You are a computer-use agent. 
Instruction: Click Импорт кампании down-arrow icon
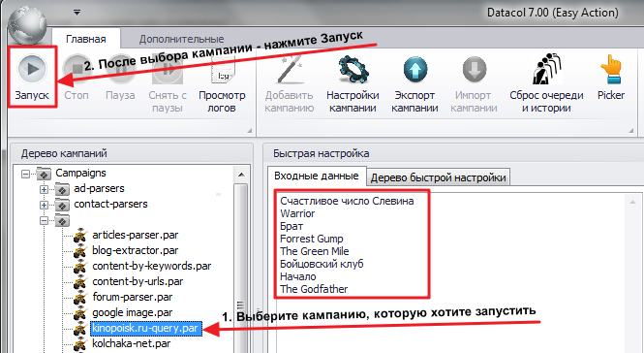coord(475,69)
